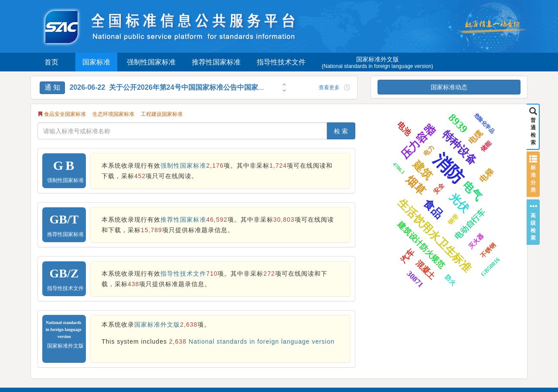558x392 pixels.
Task: Click the 钢带 word cloud tag
Action: [x=453, y=219]
